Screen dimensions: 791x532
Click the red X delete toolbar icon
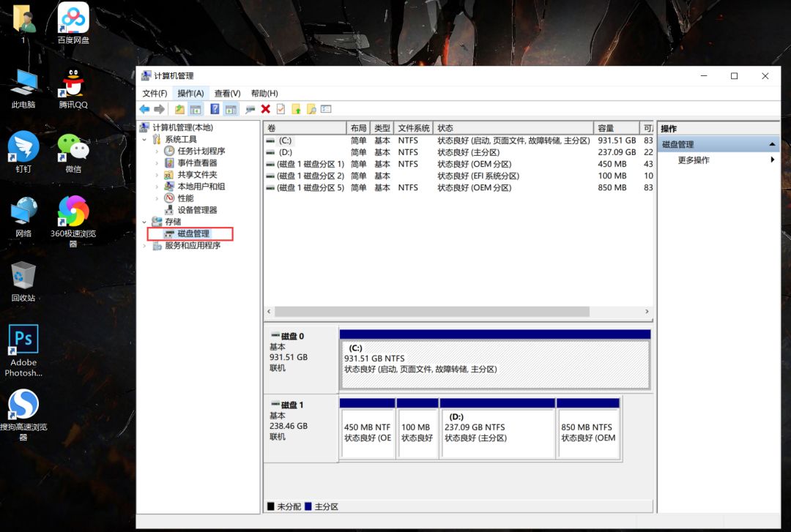[x=265, y=109]
